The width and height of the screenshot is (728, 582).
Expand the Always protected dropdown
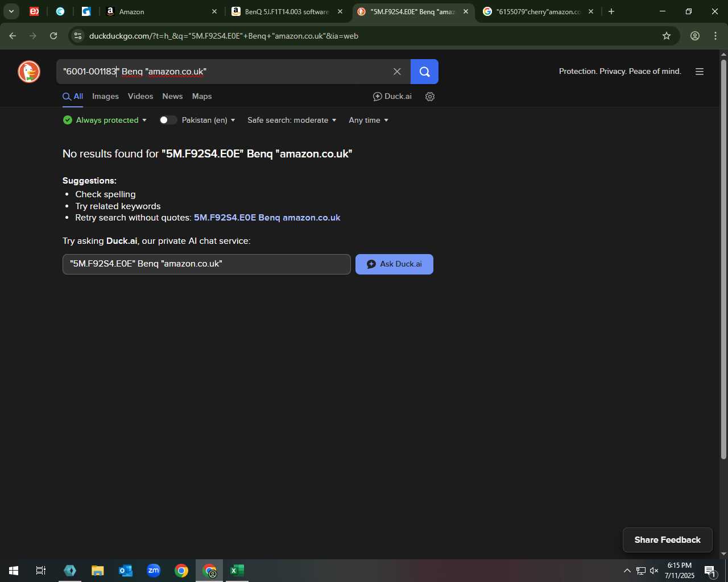105,120
